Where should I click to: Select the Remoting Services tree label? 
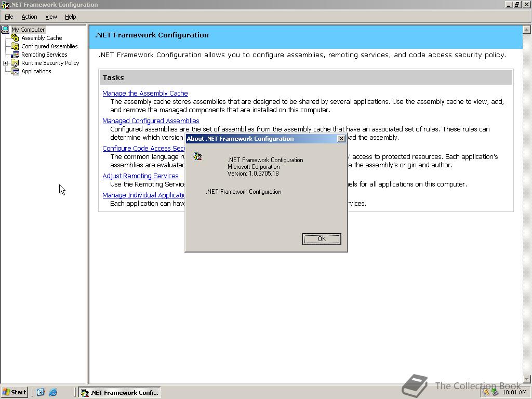45,55
